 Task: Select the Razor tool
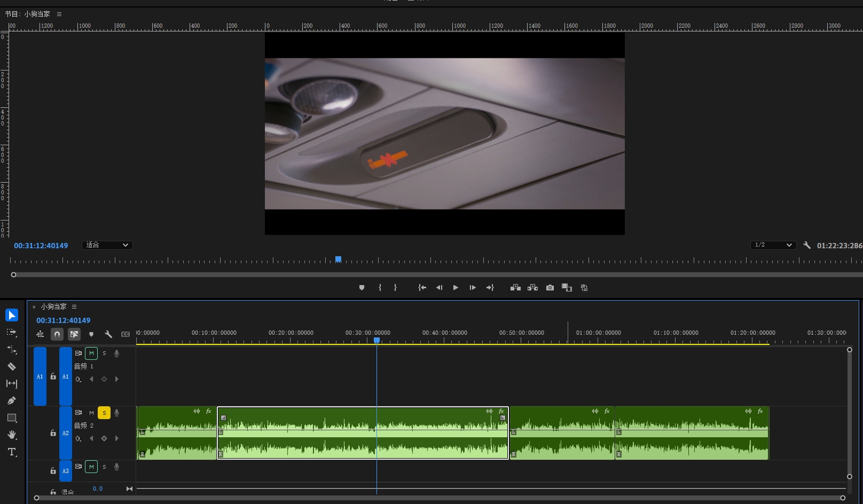[12, 367]
